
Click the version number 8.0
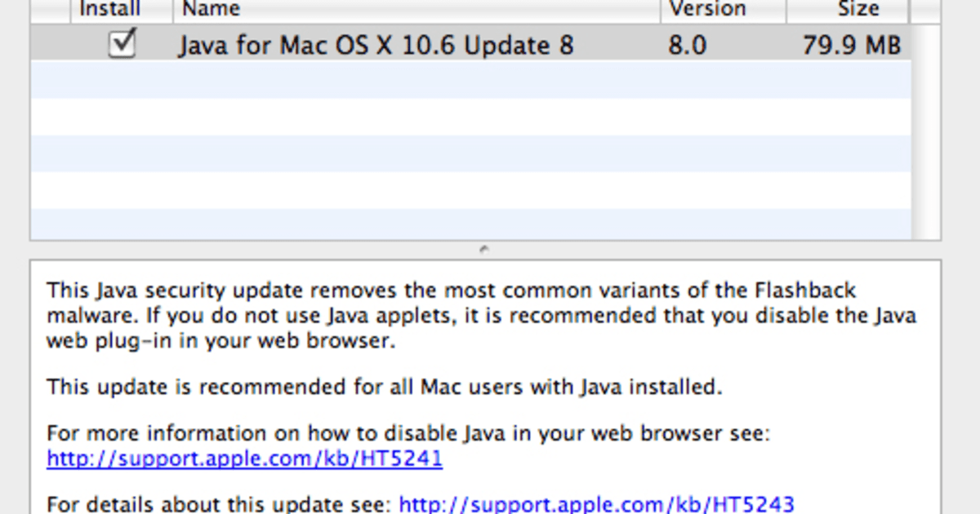[x=688, y=45]
